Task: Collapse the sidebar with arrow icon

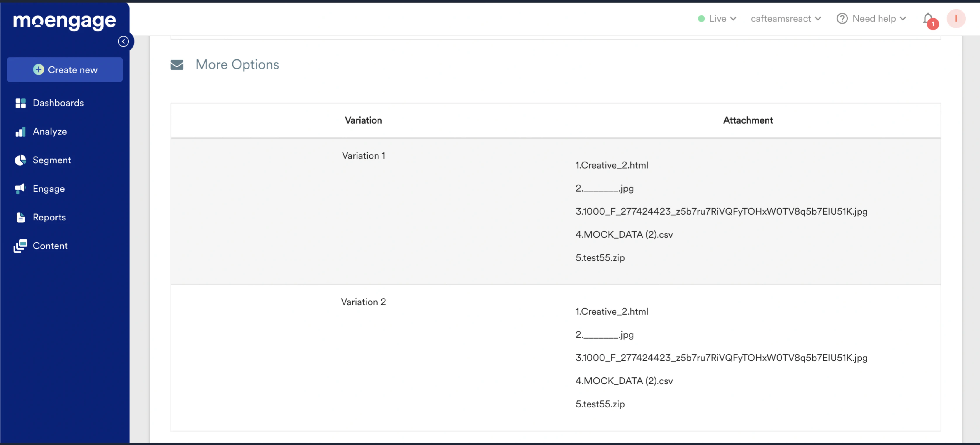Action: tap(123, 41)
